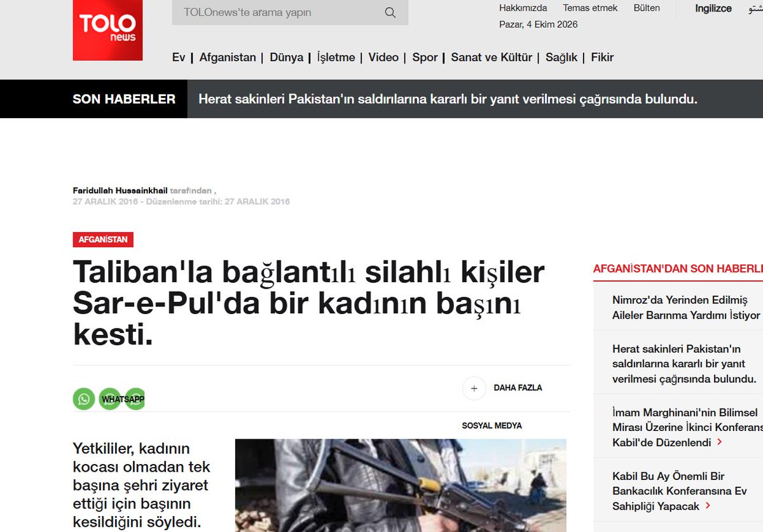The image size is (763, 532).
Task: Click the Temas etmek link
Action: point(590,8)
